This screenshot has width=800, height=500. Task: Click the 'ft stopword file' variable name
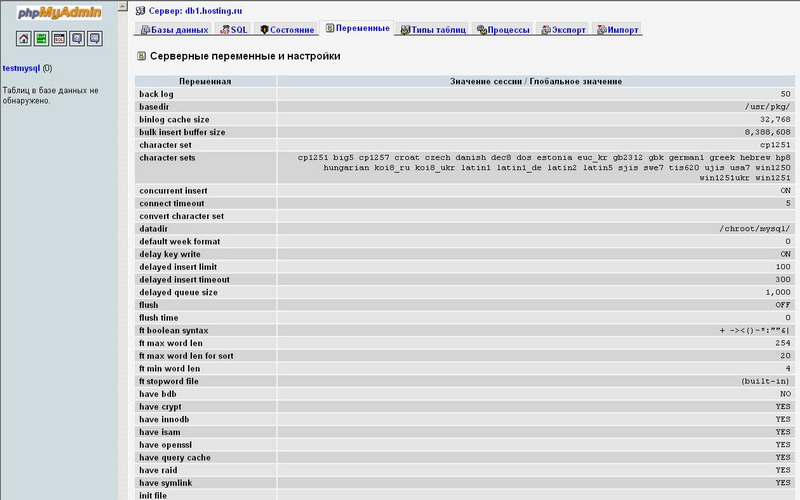[169, 382]
